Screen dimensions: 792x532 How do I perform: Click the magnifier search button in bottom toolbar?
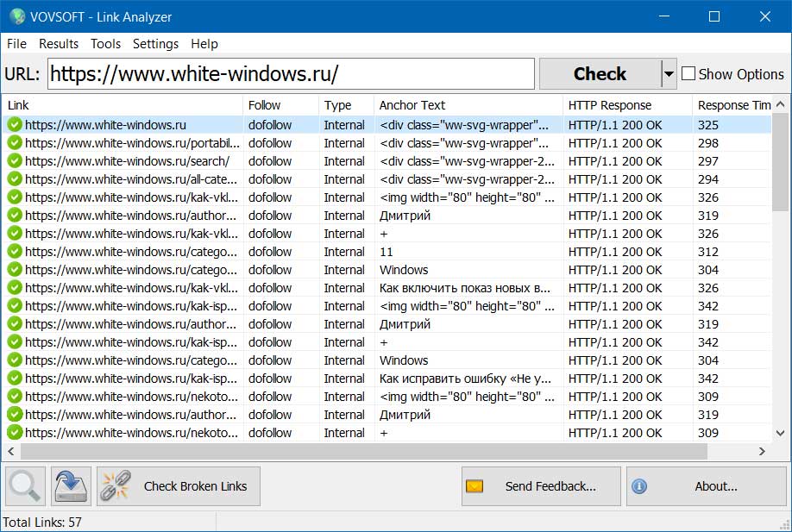pyautogui.click(x=25, y=486)
